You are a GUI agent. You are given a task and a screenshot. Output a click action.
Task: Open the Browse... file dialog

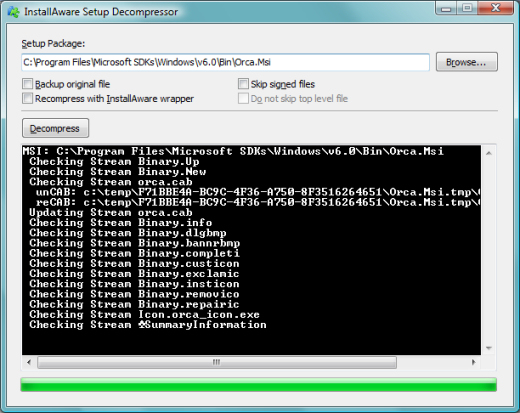tap(467, 62)
